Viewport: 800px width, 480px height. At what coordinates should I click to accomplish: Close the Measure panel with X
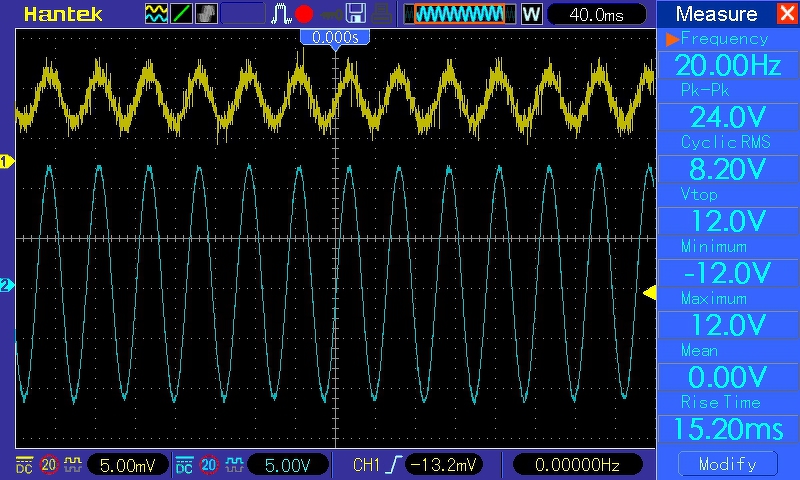pos(787,13)
